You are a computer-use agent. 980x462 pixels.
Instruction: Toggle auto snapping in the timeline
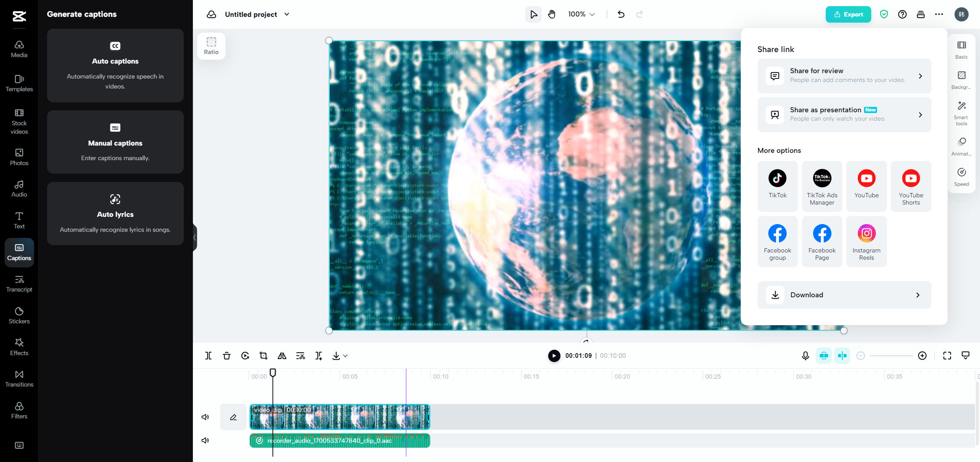pyautogui.click(x=842, y=356)
